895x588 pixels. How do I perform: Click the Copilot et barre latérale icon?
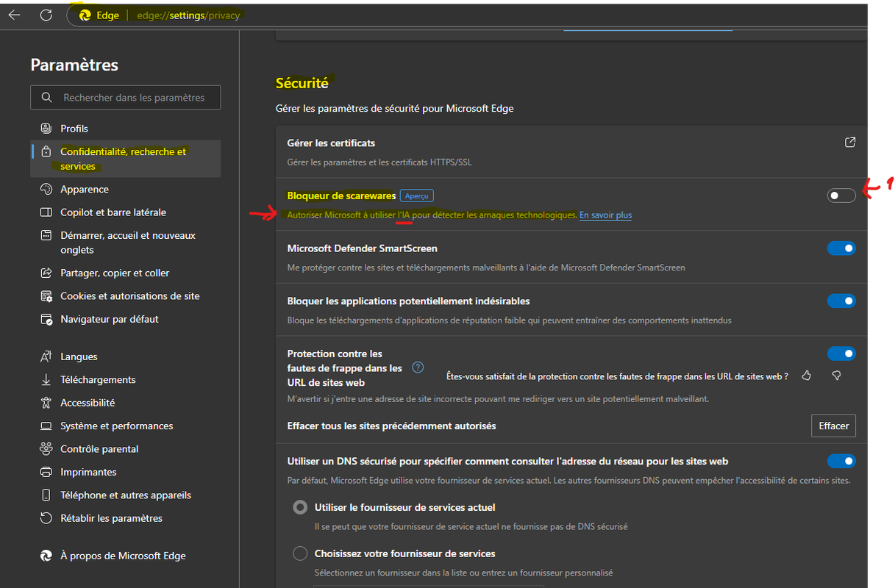46,212
